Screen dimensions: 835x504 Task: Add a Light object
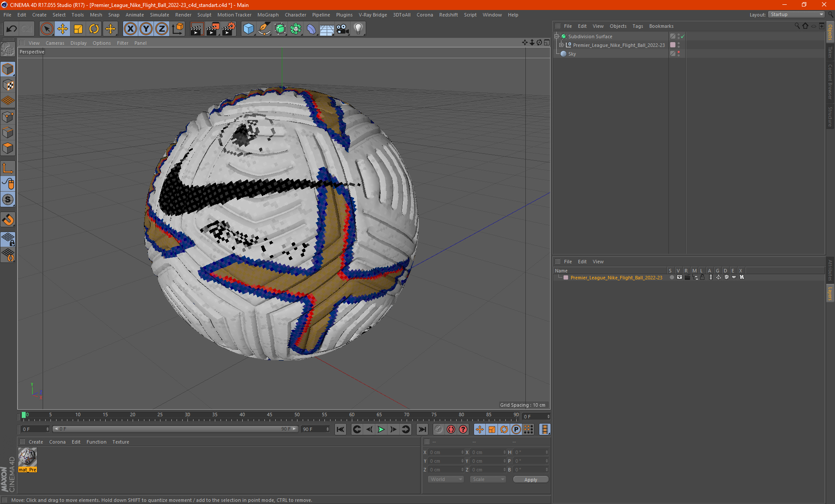(358, 29)
